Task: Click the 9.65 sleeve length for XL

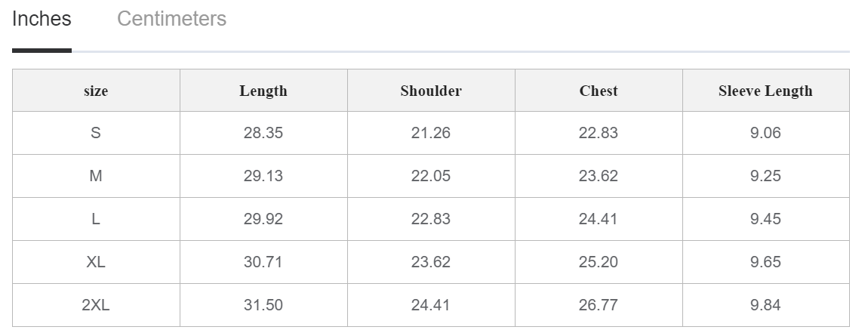Action: pyautogui.click(x=765, y=261)
